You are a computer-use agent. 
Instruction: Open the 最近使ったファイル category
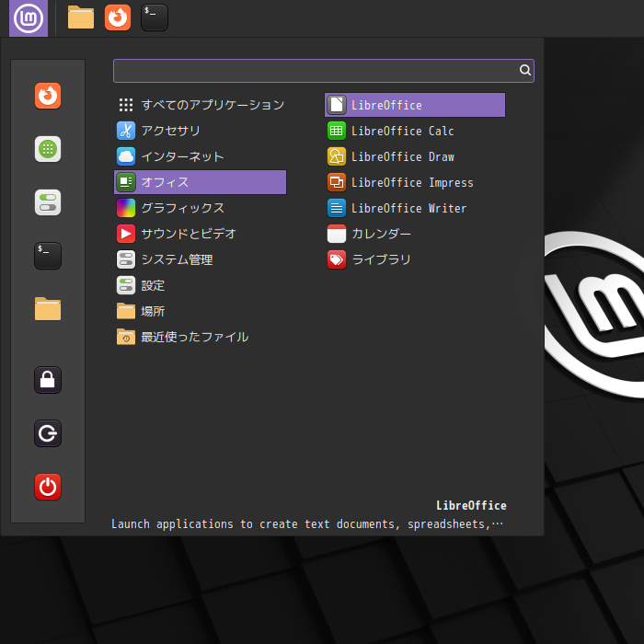pyautogui.click(x=194, y=337)
